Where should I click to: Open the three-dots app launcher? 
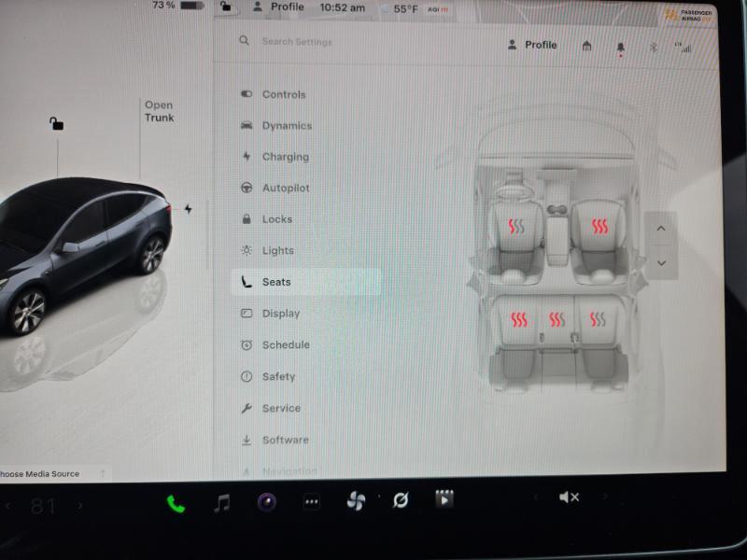(x=312, y=502)
